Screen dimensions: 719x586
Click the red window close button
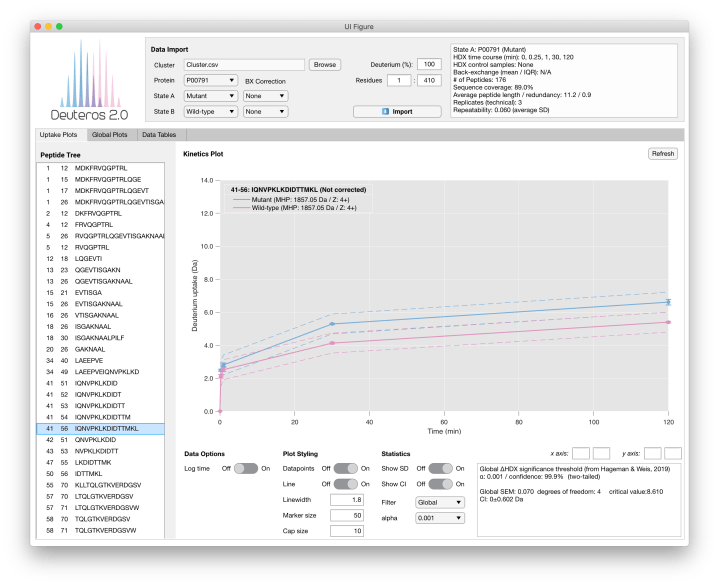click(x=39, y=25)
